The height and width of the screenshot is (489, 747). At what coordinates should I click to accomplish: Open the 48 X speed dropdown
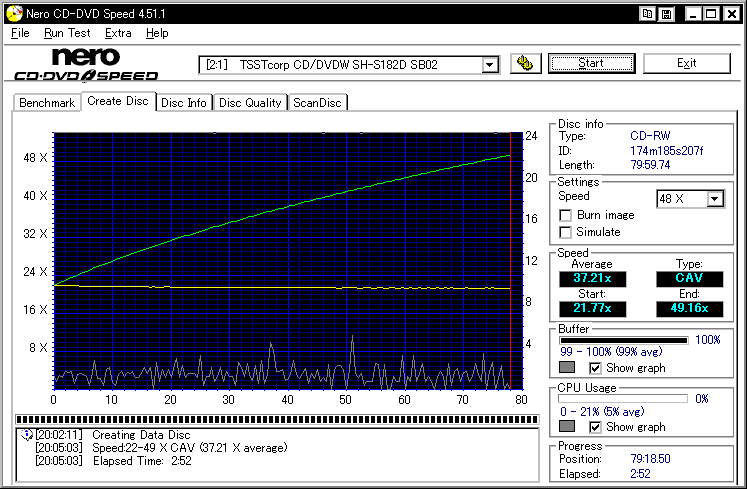(x=714, y=199)
